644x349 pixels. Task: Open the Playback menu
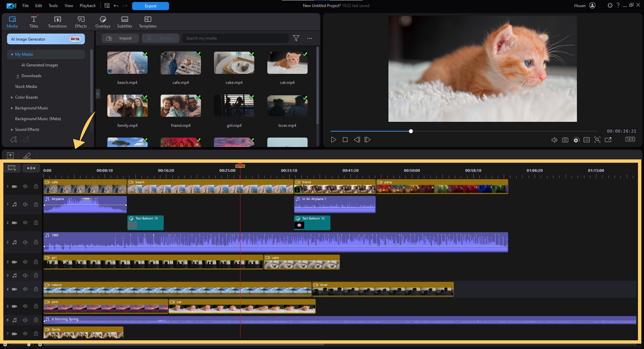point(88,6)
